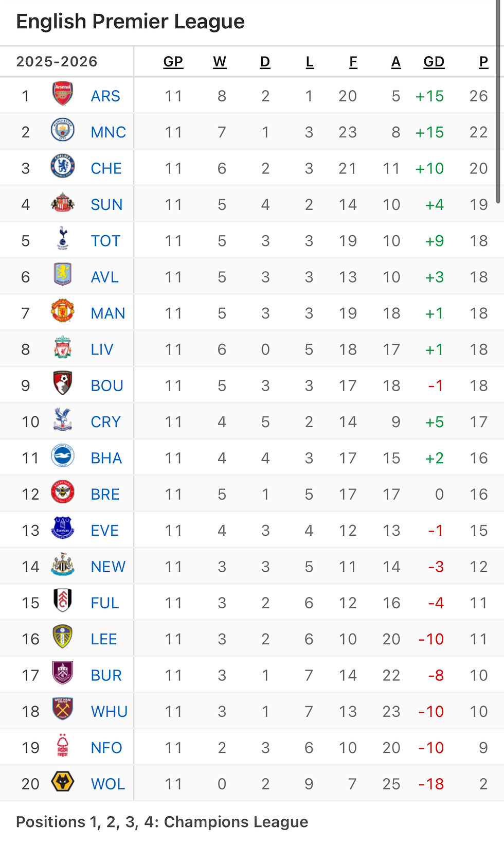Open the BOU team page

106,385
